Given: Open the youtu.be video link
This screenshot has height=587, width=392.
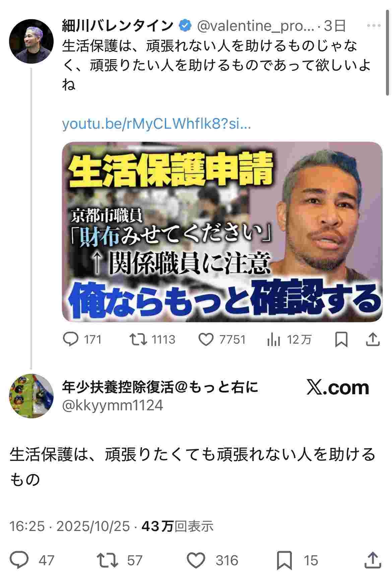Looking at the screenshot, I should (x=156, y=124).
